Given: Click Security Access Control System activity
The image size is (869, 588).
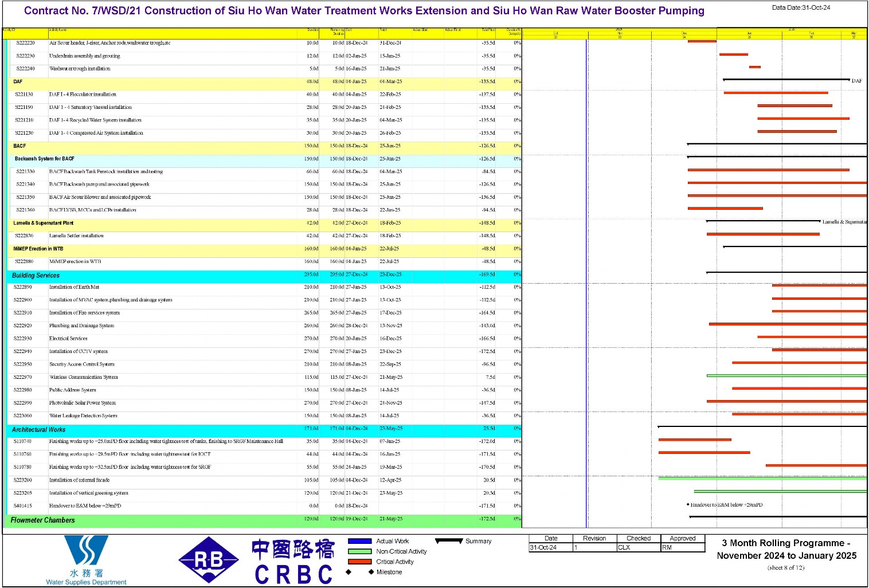Looking at the screenshot, I should (x=81, y=364).
